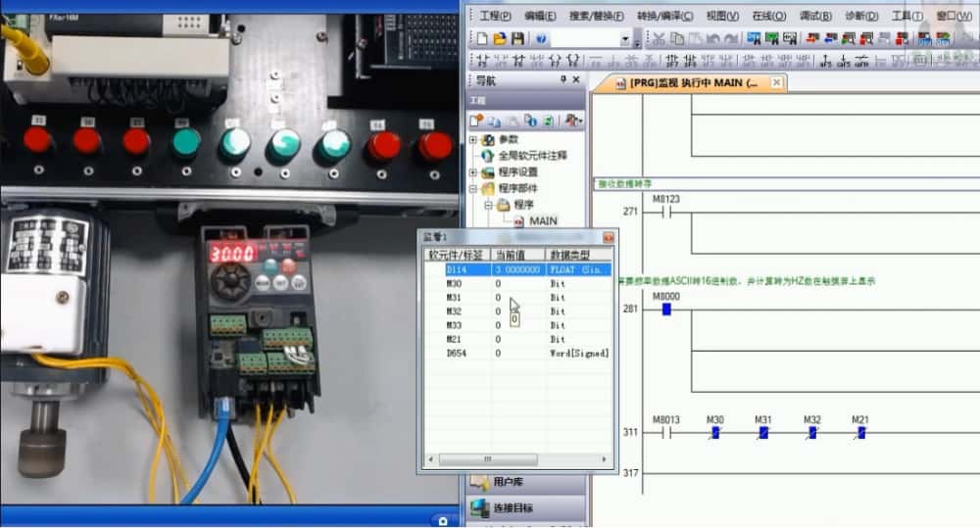Open the 工程(P) menu
This screenshot has width=980, height=528.
[x=496, y=16]
